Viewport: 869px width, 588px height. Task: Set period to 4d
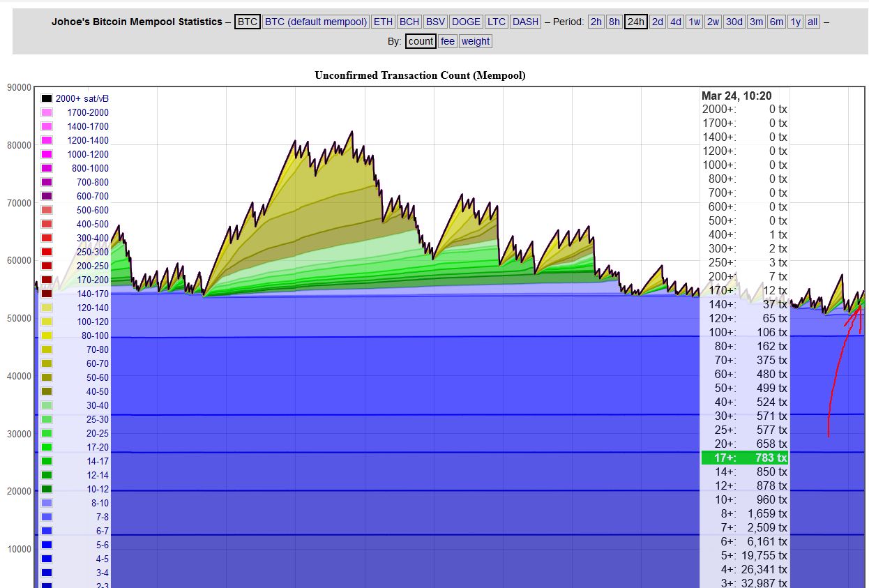pos(676,22)
